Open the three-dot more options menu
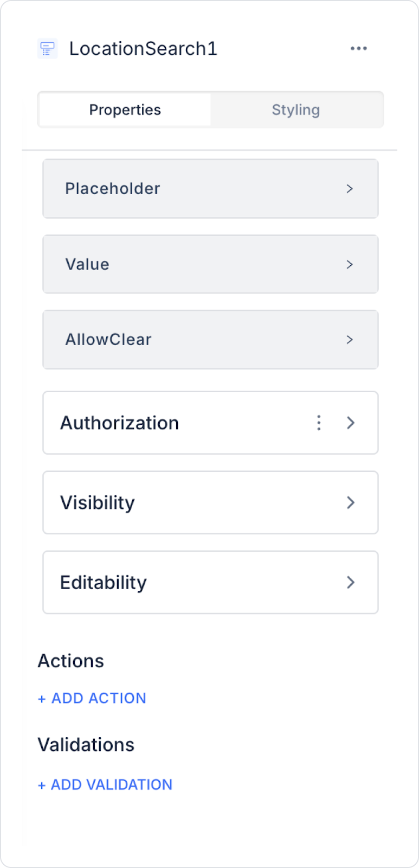 click(x=358, y=49)
